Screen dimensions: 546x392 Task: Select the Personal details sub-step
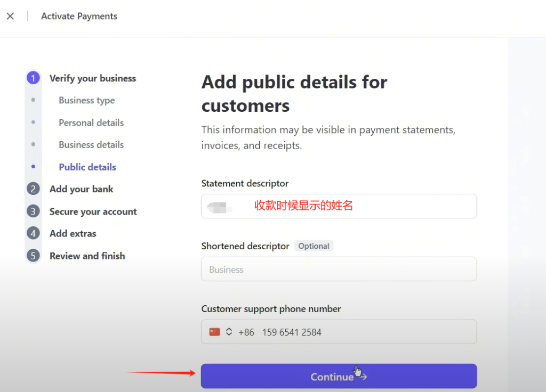click(91, 123)
